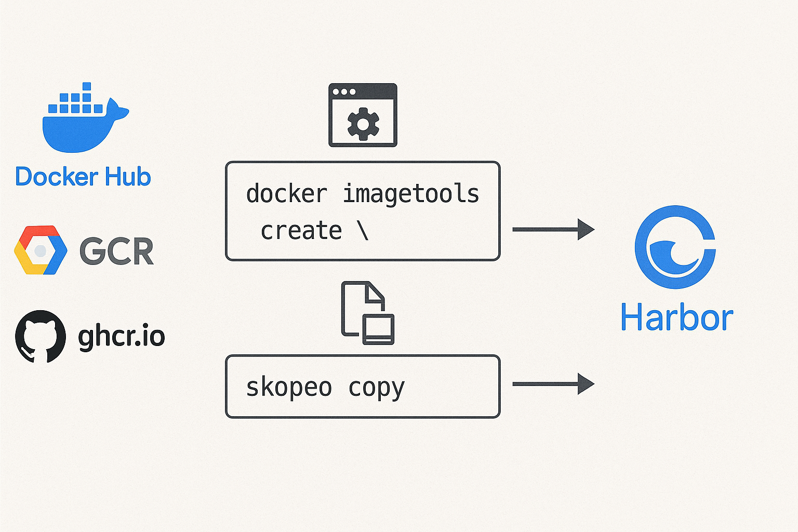Click the ghcr.io text label
This screenshot has width=798, height=532.
coord(122,337)
